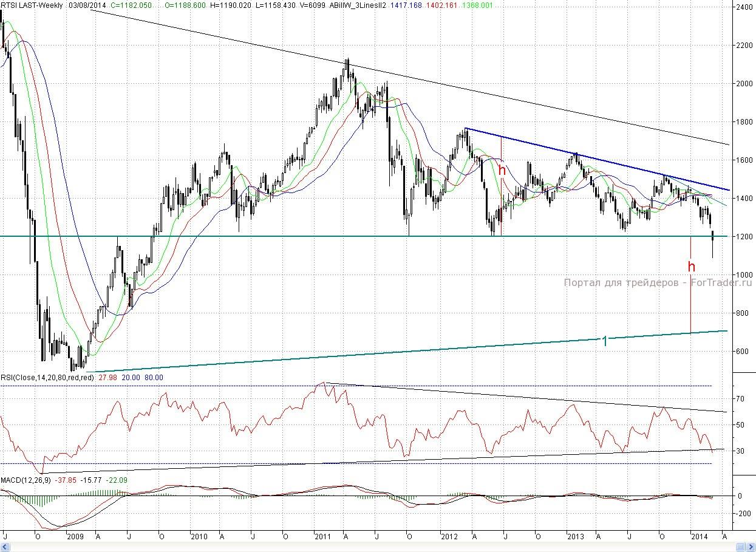Select the rising teal trendline labeled 1
Screen dimensions: 756x552
pyautogui.click(x=407, y=351)
